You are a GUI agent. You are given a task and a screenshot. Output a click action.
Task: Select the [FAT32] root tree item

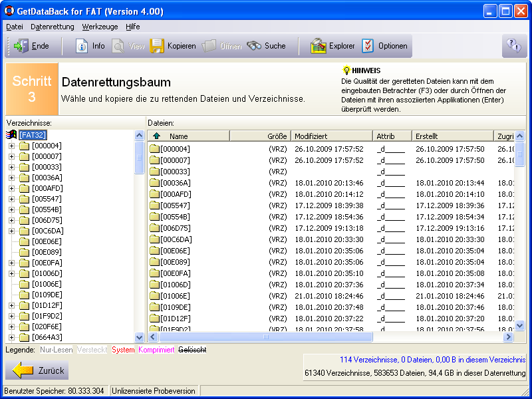[33, 135]
